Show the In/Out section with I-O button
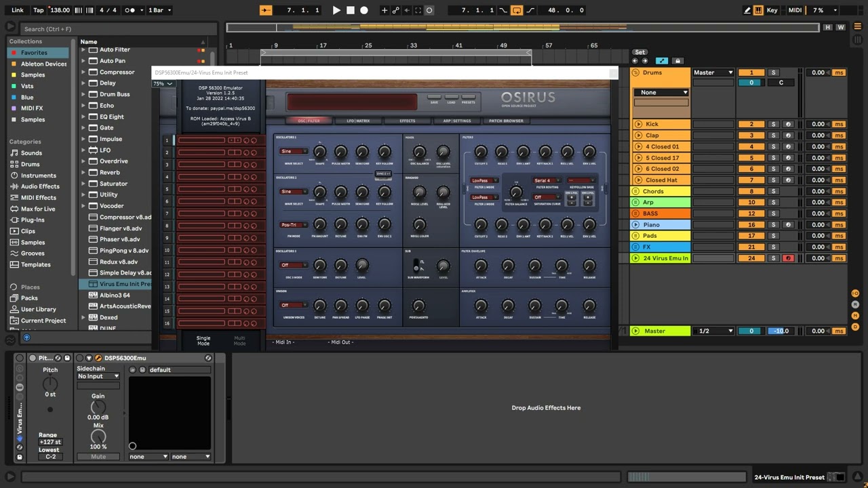Viewport: 868px width, 488px height. pyautogui.click(x=855, y=293)
